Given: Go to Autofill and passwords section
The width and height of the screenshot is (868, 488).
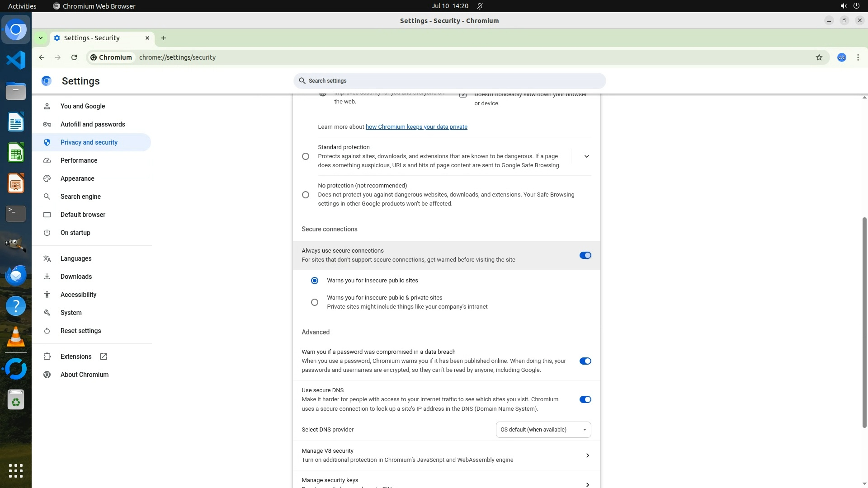Looking at the screenshot, I should pyautogui.click(x=93, y=124).
